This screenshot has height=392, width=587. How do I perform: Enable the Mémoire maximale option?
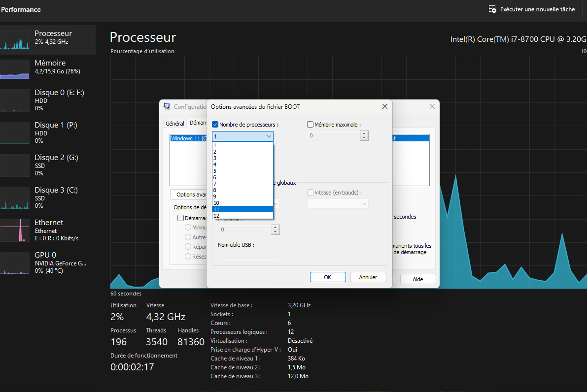click(x=310, y=124)
